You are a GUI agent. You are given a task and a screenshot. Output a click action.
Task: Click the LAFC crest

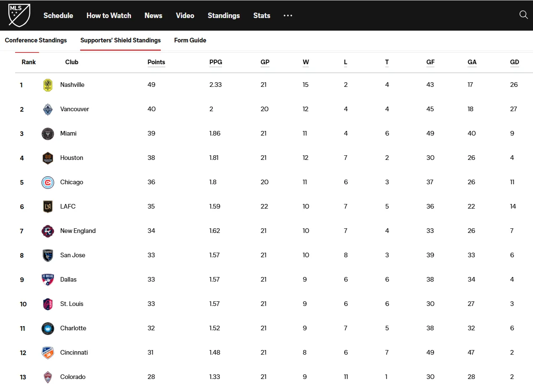[48, 207]
